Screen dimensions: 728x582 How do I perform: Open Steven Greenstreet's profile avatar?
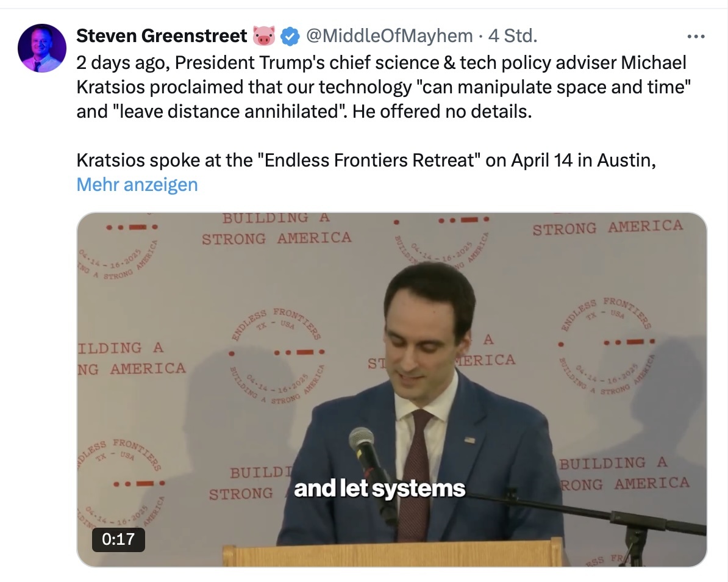[42, 48]
